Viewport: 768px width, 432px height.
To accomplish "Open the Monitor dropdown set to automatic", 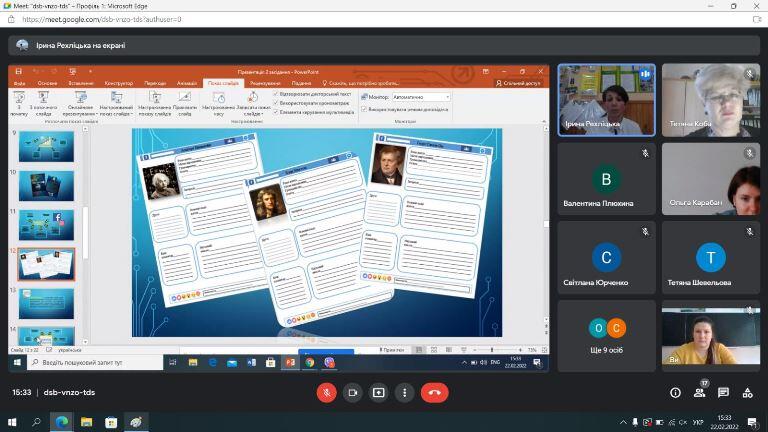I will 421,97.
